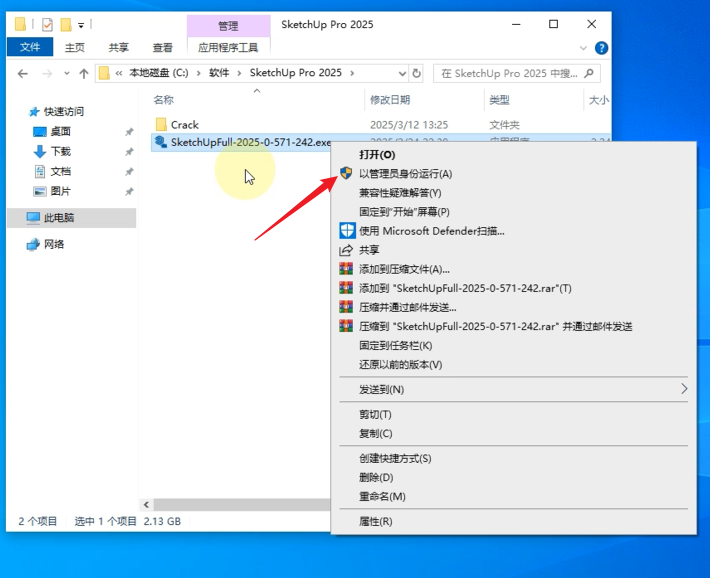Sort by the 修改日期 column header
This screenshot has width=710, height=578.
click(390, 100)
